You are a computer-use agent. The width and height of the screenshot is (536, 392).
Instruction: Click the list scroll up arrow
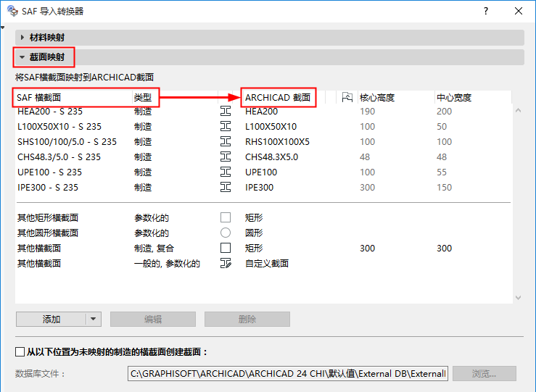pyautogui.click(x=518, y=111)
